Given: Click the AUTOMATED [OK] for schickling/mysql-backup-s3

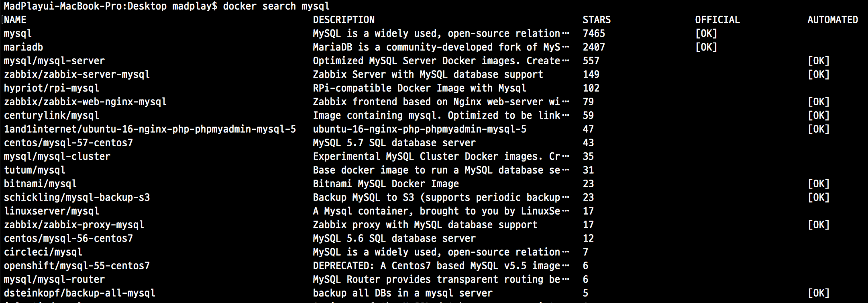Looking at the screenshot, I should tap(819, 197).
